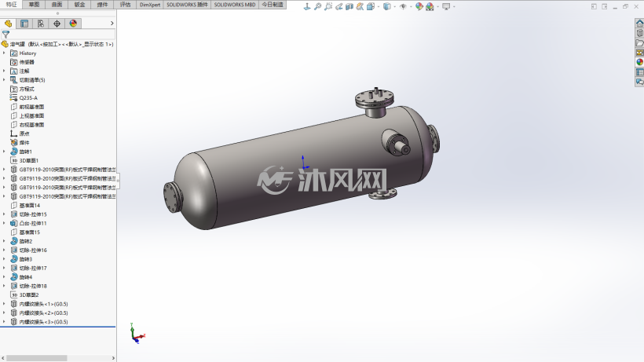Switch to the DimXpert ribbon tab
The width and height of the screenshot is (644, 362).
150,5
